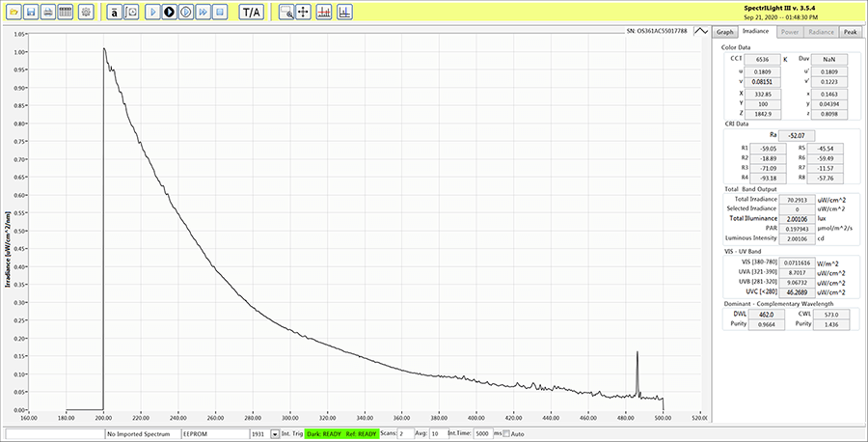Viewport: 868px width, 442px height.
Task: Click the 1.05 y-axis maximum label
Action: coord(20,35)
